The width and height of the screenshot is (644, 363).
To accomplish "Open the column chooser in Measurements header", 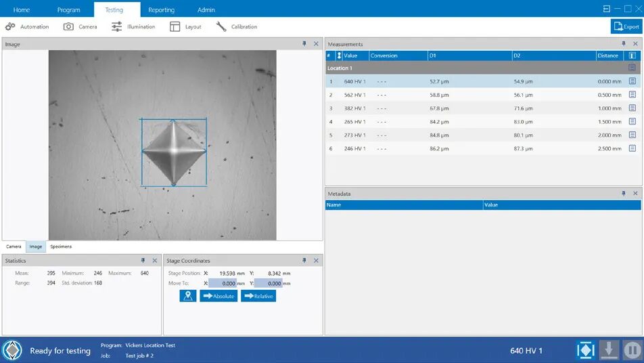I will (632, 56).
